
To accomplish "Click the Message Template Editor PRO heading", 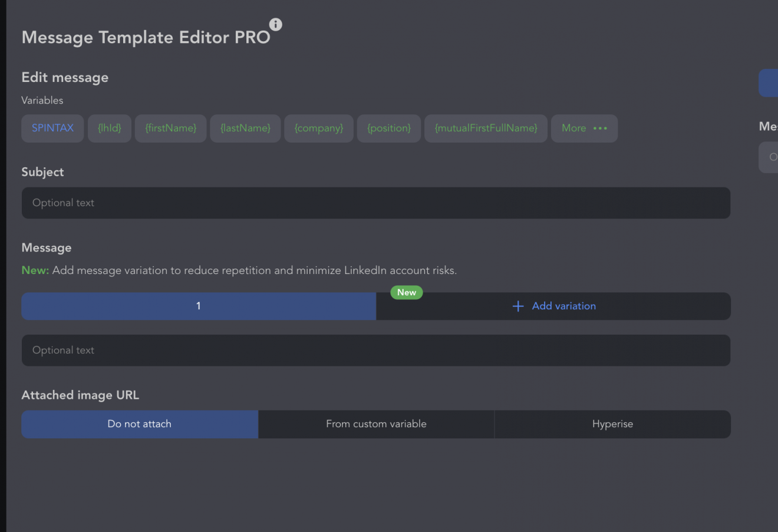I will (x=146, y=37).
